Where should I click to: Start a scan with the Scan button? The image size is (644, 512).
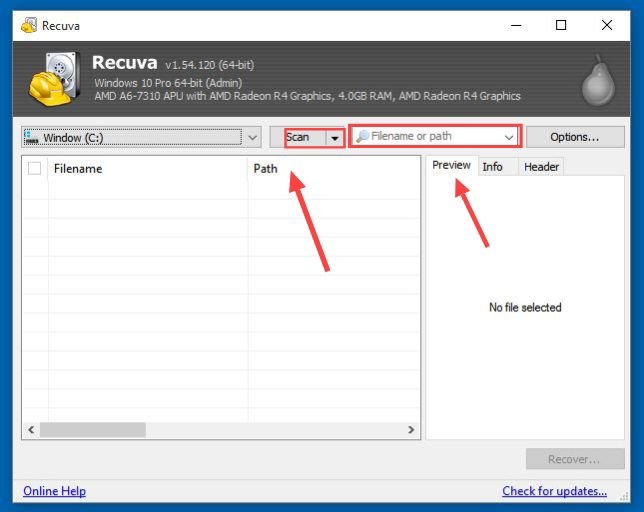click(x=298, y=137)
